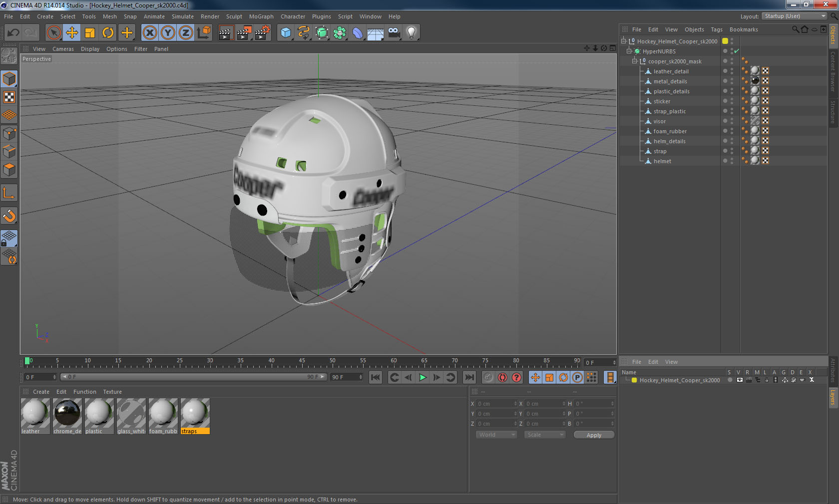Image resolution: width=839 pixels, height=504 pixels.
Task: Click the Apply coordinates button
Action: (594, 435)
